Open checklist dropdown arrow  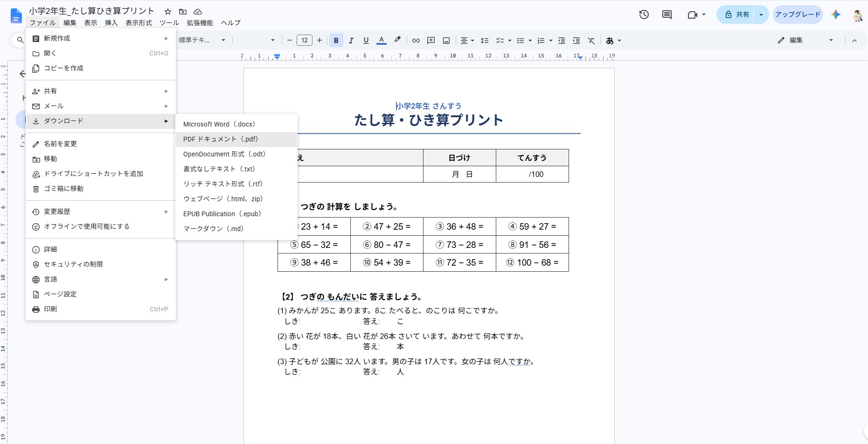point(510,41)
